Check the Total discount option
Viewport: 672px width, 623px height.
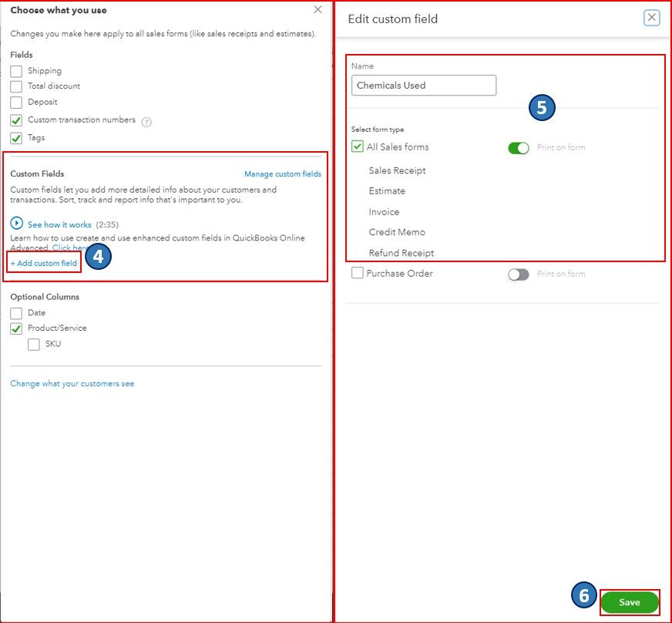pyautogui.click(x=16, y=86)
